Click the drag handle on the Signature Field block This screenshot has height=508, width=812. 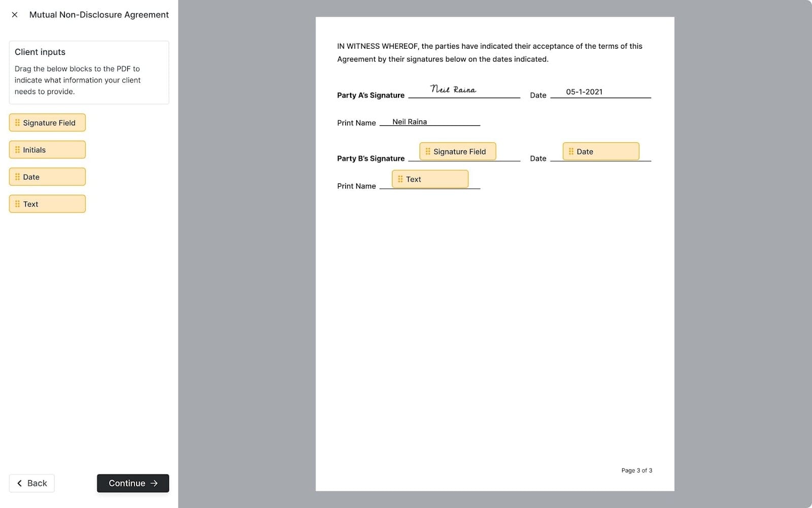click(17, 122)
